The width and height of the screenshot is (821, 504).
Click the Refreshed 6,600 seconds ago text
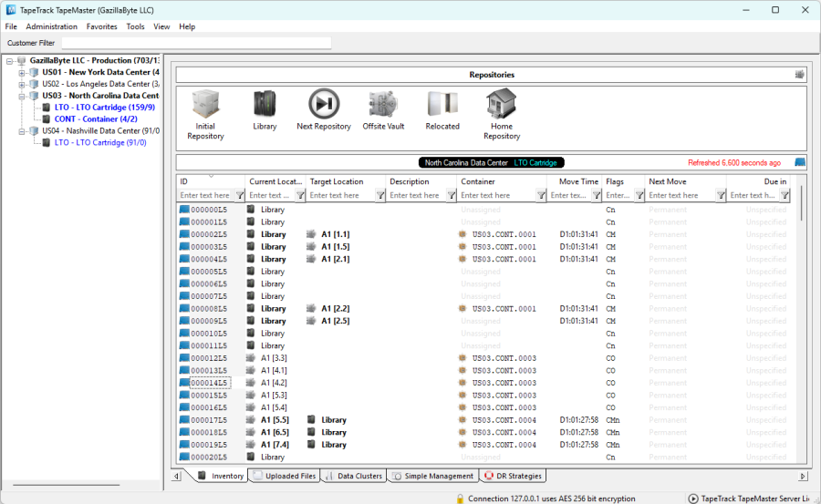pyautogui.click(x=734, y=163)
